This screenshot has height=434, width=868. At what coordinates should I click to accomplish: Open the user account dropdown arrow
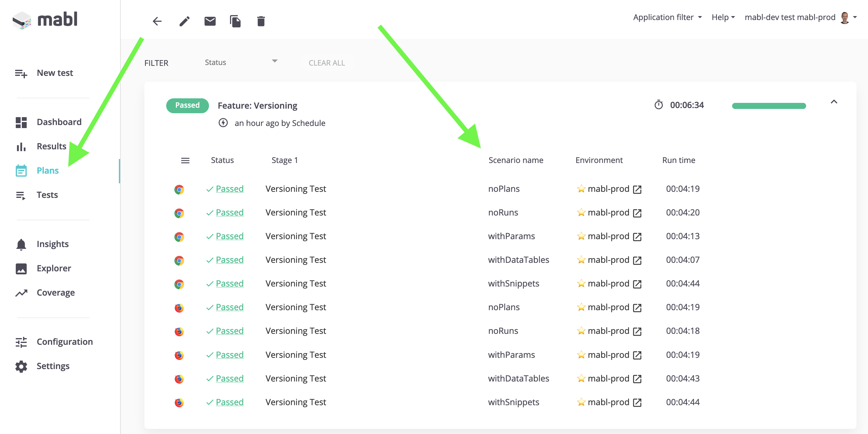point(855,17)
